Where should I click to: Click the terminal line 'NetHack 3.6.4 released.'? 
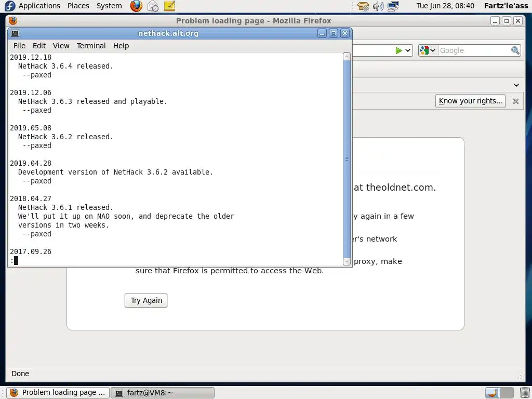pyautogui.click(x=65, y=66)
